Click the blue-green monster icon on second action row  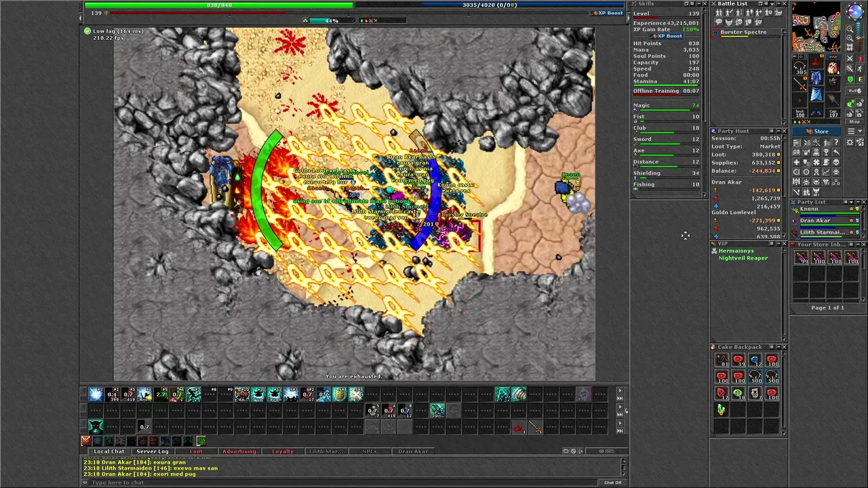coord(437,410)
